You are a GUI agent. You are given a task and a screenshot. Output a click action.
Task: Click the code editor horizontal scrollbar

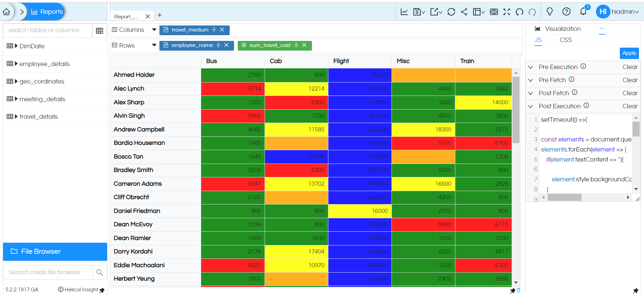[x=565, y=197]
